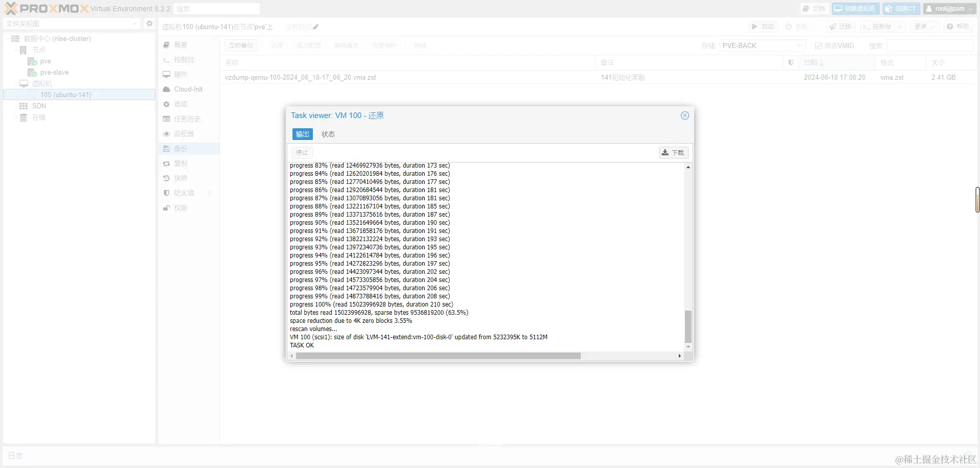Click the log scroll-up arrow
The height and width of the screenshot is (468, 980).
pyautogui.click(x=688, y=167)
